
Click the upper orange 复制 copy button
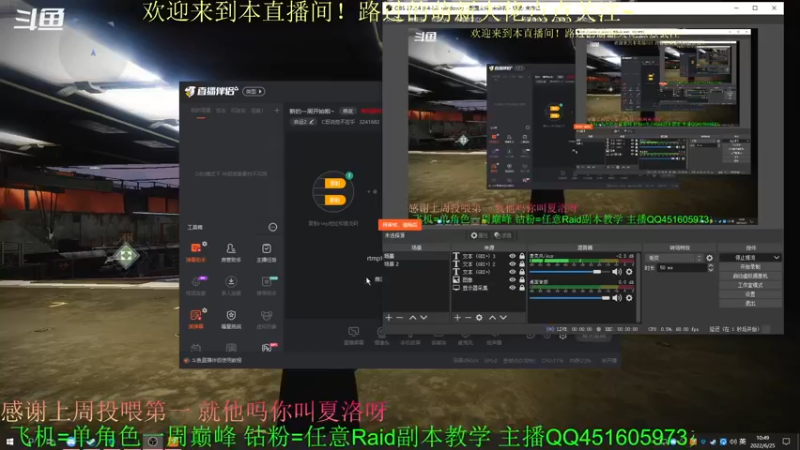335,183
